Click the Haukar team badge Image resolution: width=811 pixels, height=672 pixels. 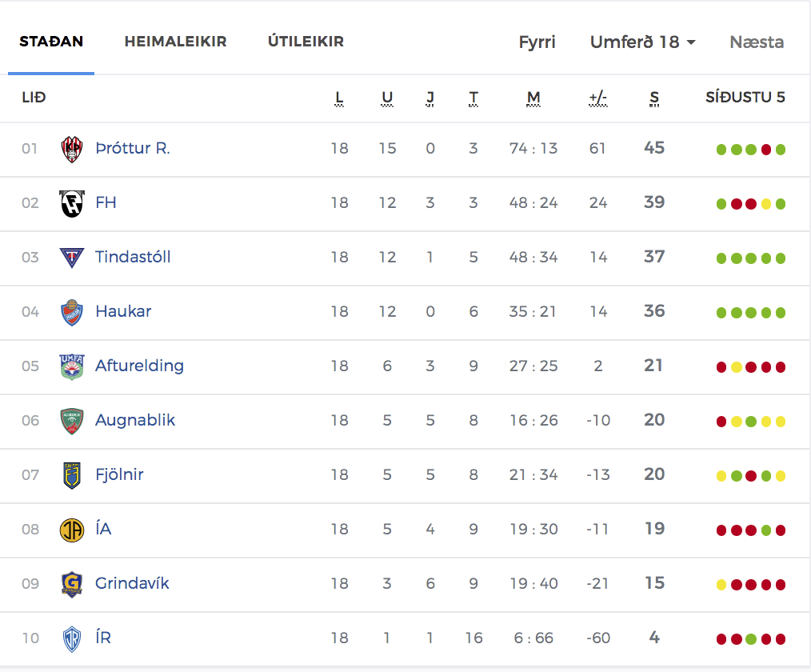[72, 312]
